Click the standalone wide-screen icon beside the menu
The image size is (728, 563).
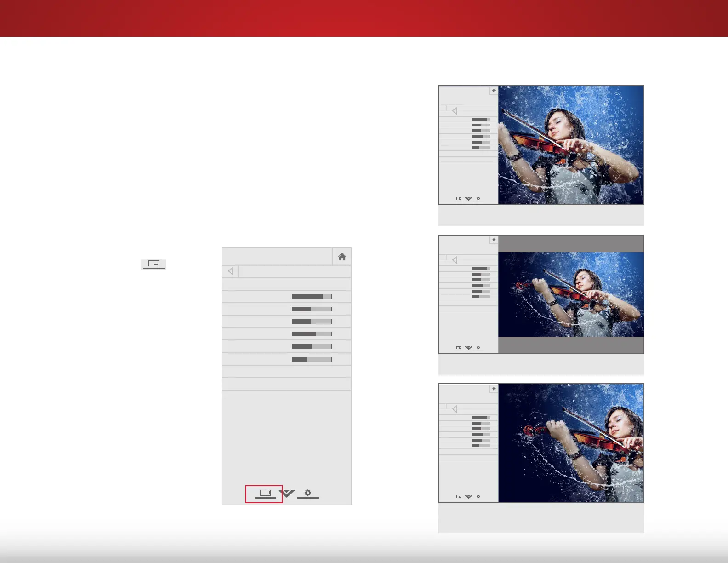click(x=154, y=264)
